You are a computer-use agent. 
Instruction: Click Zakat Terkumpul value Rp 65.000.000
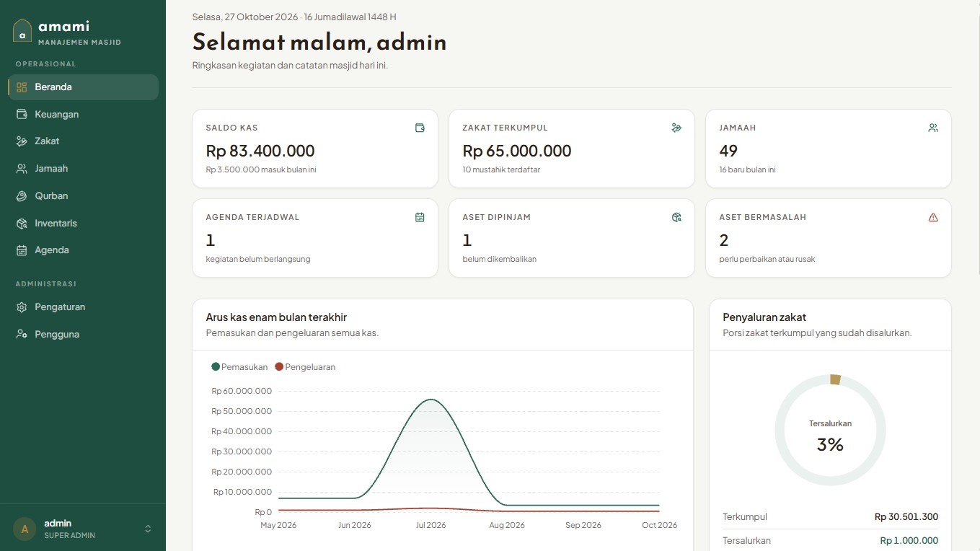[517, 151]
